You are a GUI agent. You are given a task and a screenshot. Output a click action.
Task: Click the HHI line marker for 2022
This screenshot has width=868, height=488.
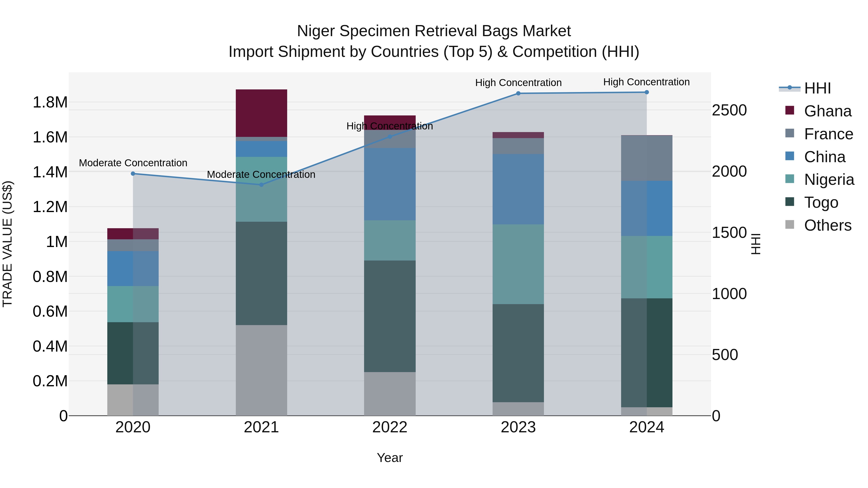[x=390, y=137]
